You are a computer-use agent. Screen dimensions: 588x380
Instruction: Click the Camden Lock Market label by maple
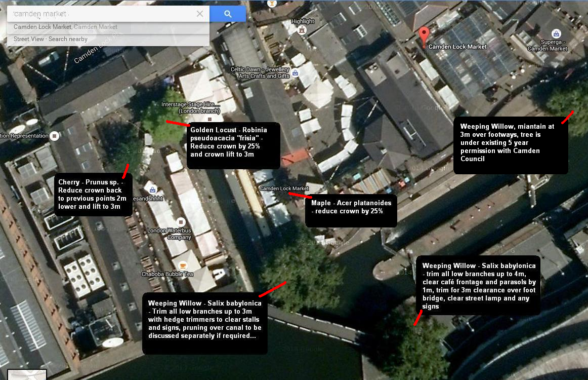click(284, 188)
